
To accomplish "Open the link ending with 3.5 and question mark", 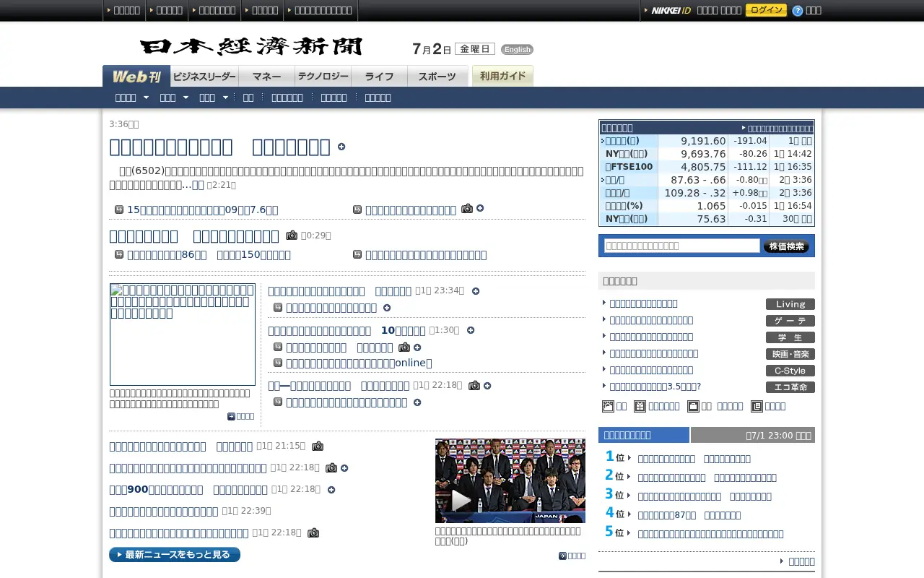I will tap(655, 387).
